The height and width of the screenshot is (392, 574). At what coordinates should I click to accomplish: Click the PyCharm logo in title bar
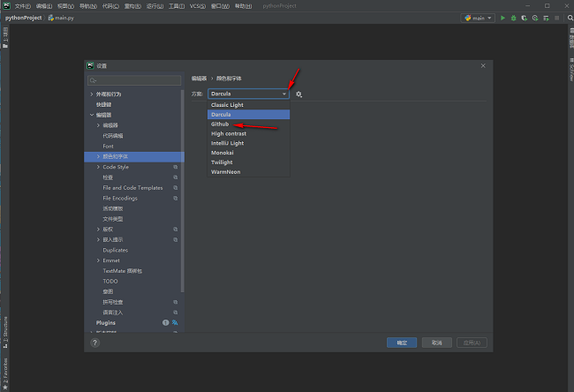coord(6,6)
